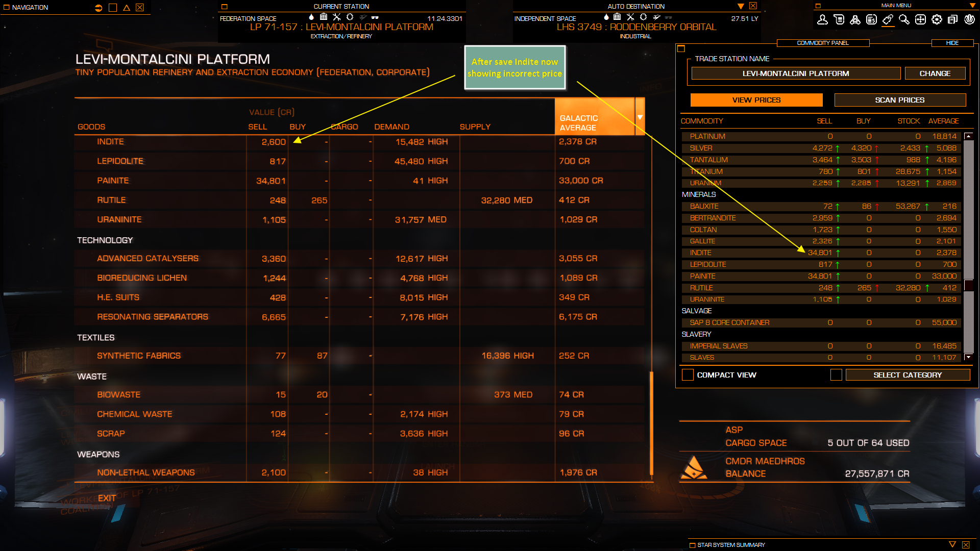
Task: Click the commodity list scroll-up arrow
Action: pyautogui.click(x=968, y=136)
